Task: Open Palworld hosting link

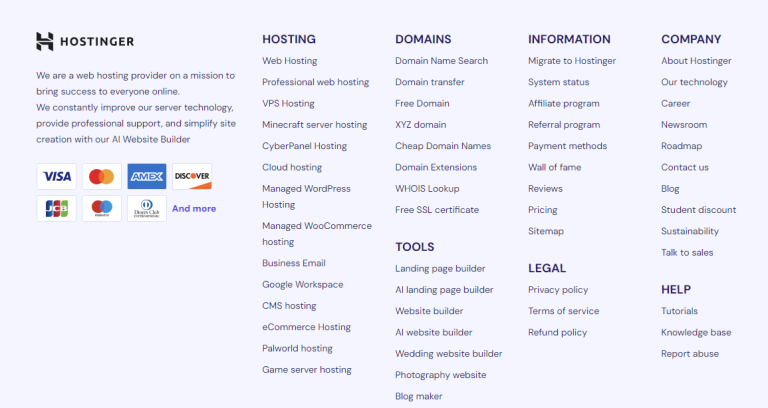Action: click(x=297, y=348)
